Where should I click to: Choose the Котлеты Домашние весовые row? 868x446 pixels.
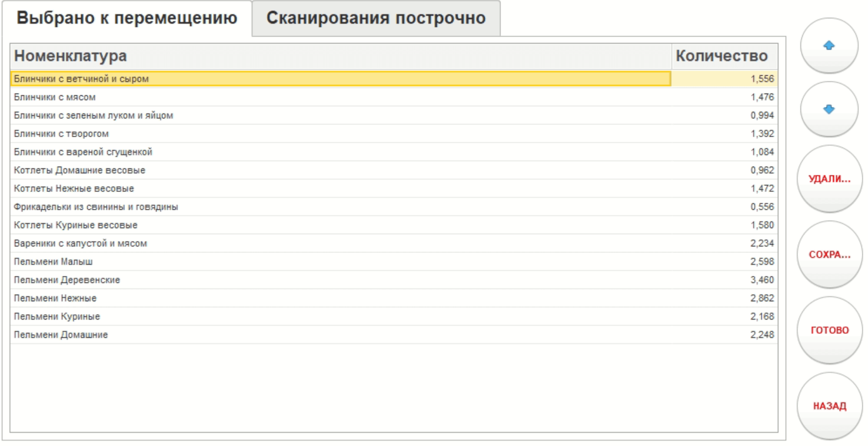pyautogui.click(x=79, y=170)
